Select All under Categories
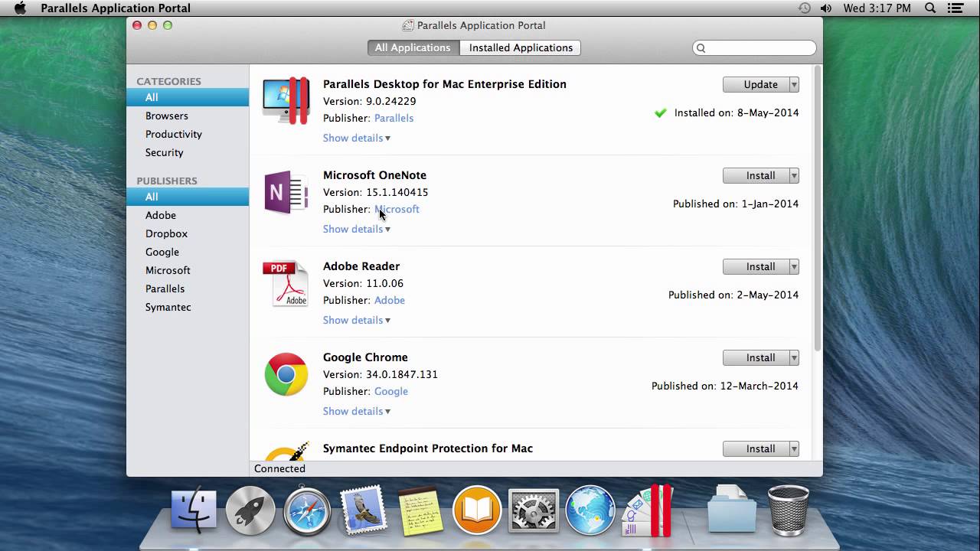The width and height of the screenshot is (980, 551). pos(188,97)
